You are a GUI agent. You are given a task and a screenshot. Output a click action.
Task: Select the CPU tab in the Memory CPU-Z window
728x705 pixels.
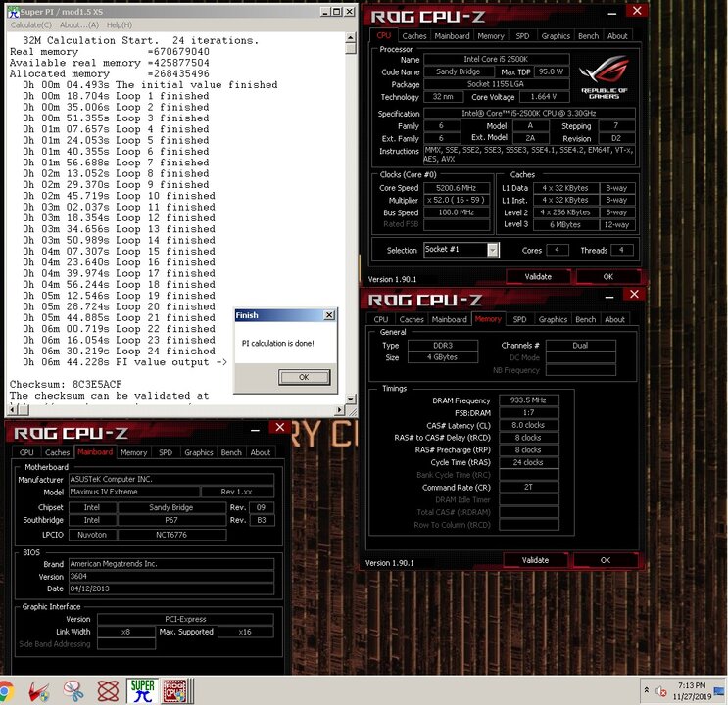pos(381,320)
